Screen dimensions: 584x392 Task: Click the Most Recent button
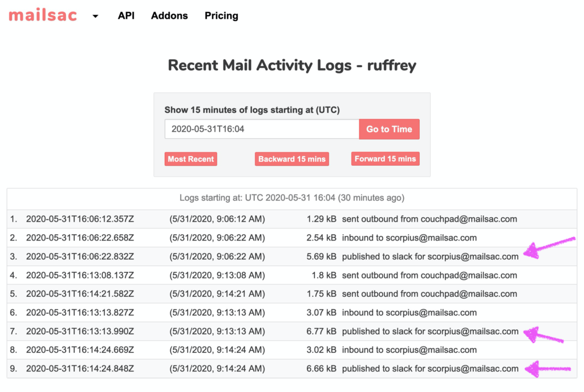[190, 159]
